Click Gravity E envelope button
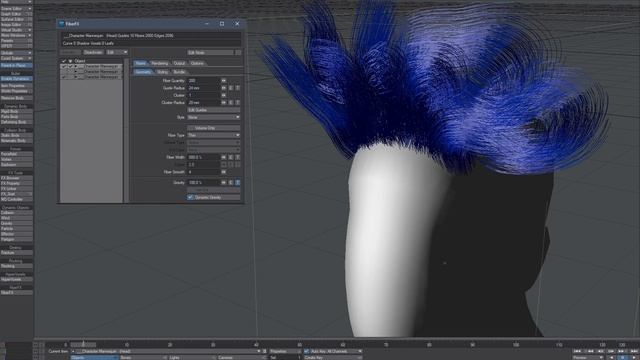Screen dimensions: 640x360 pyautogui.click(x=231, y=182)
